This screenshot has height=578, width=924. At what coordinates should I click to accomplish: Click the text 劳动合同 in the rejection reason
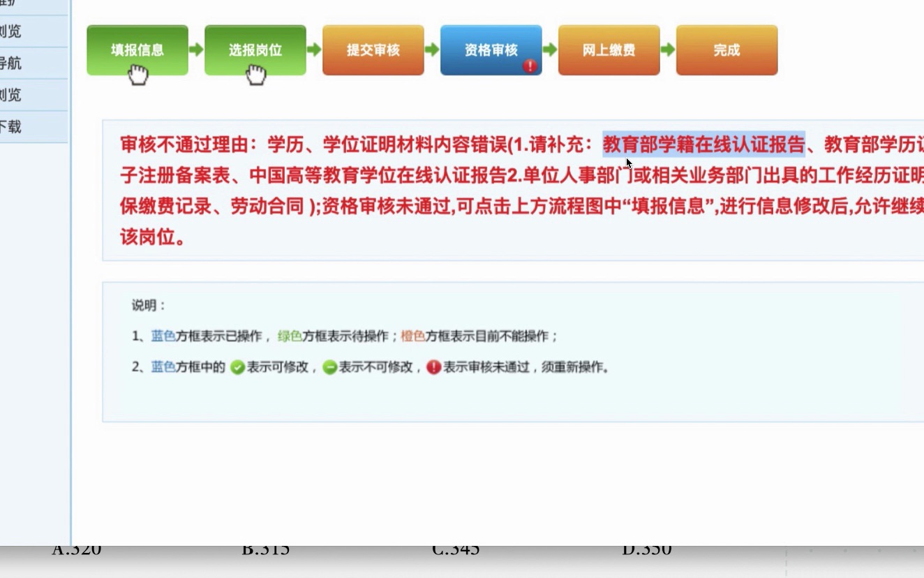coord(267,207)
